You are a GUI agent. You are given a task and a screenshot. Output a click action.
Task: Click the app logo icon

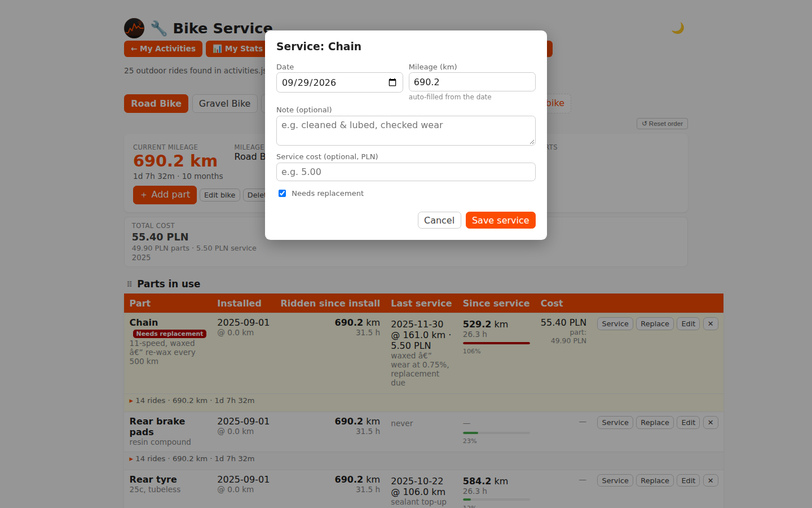134,28
